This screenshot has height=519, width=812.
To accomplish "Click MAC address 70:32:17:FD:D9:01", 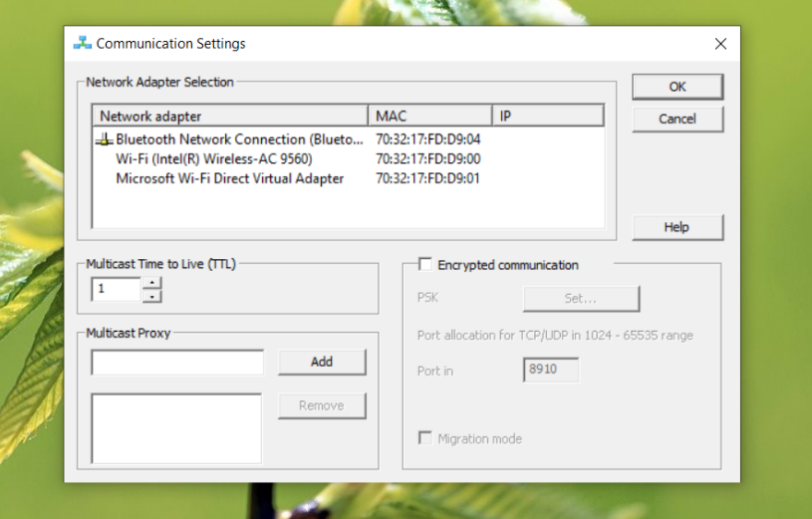I will [427, 178].
